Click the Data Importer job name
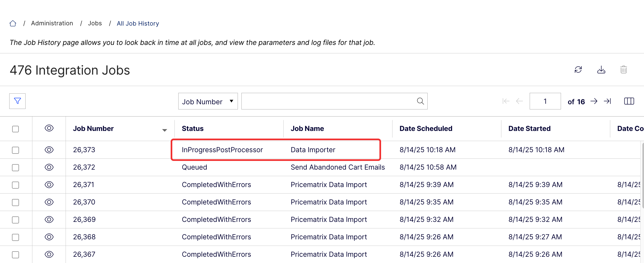This screenshot has height=263, width=644. [x=313, y=150]
